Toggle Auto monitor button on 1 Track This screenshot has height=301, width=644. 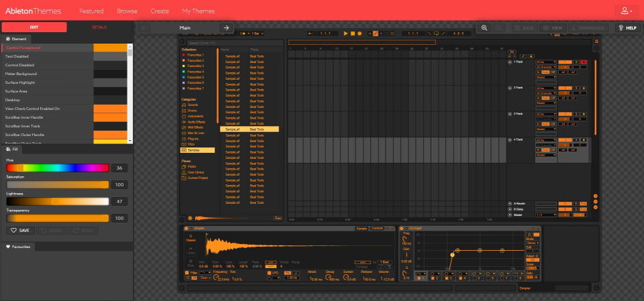[545, 72]
